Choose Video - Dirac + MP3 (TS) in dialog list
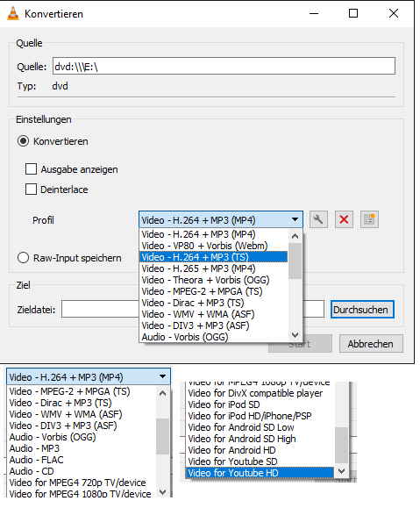Viewport: 420px width, 508px height. coord(213,303)
